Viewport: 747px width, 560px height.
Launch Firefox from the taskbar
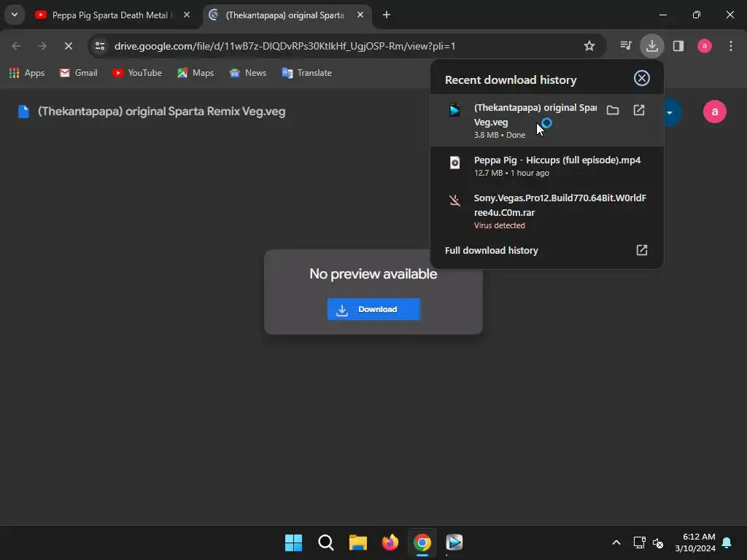(x=390, y=542)
